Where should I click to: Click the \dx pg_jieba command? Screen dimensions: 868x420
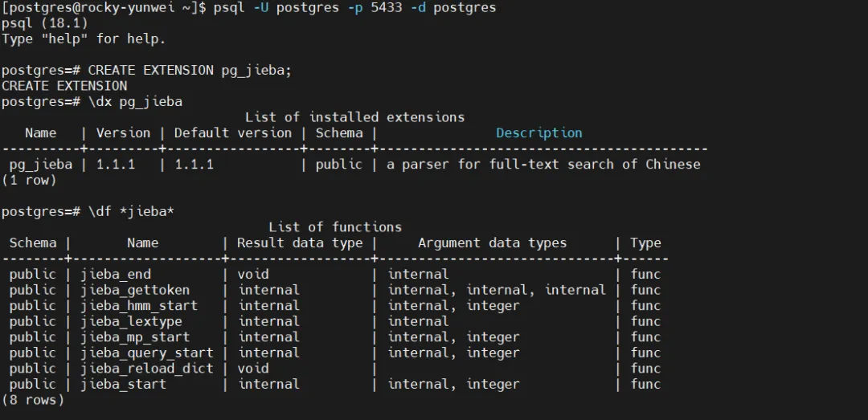coord(135,102)
